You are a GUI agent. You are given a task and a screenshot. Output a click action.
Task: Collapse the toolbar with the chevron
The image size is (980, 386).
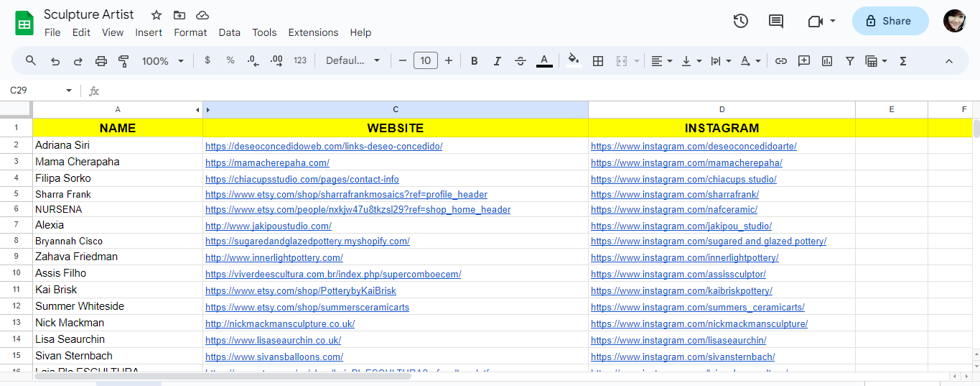pyautogui.click(x=948, y=61)
